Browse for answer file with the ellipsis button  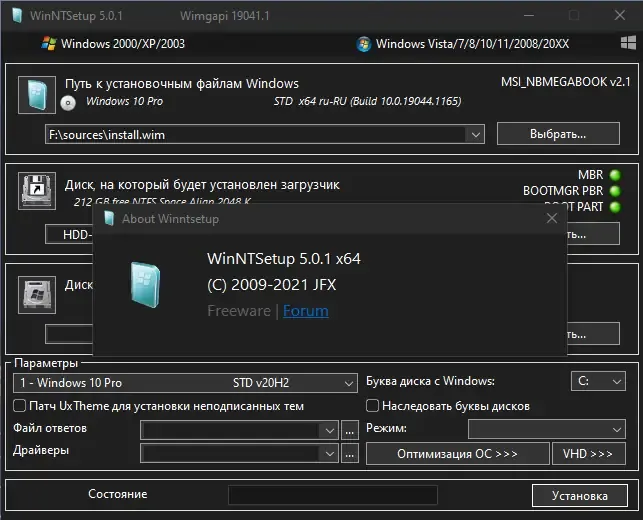point(349,430)
